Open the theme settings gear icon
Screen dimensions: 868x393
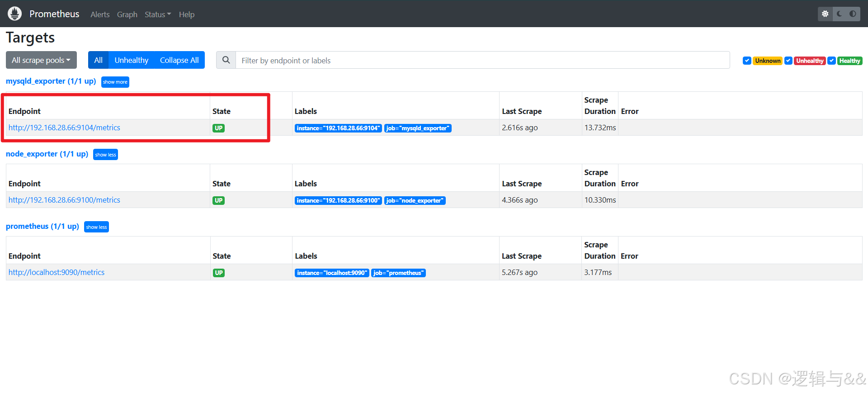(x=825, y=14)
